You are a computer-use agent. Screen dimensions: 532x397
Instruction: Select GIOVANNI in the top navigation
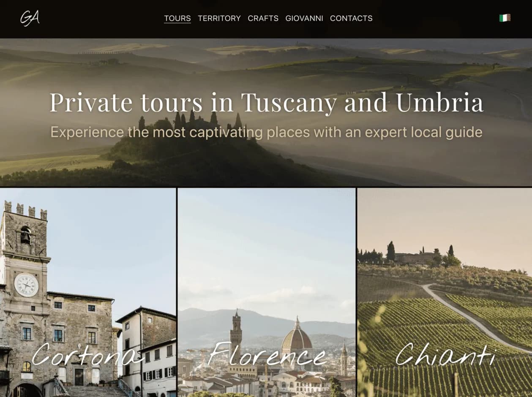304,19
